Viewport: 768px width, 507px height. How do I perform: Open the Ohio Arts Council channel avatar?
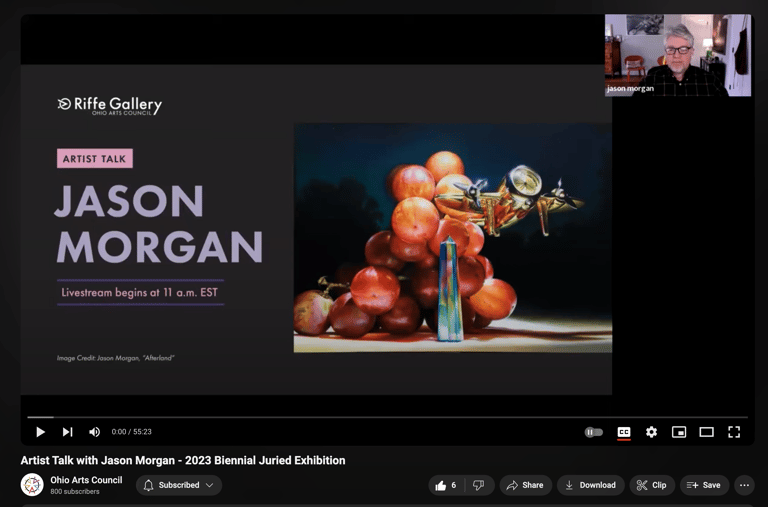(32, 485)
